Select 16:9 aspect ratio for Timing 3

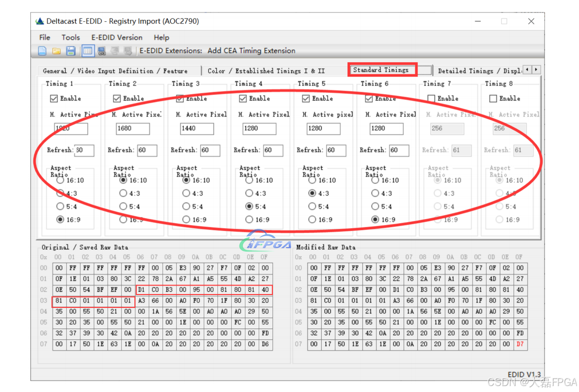[x=186, y=219]
